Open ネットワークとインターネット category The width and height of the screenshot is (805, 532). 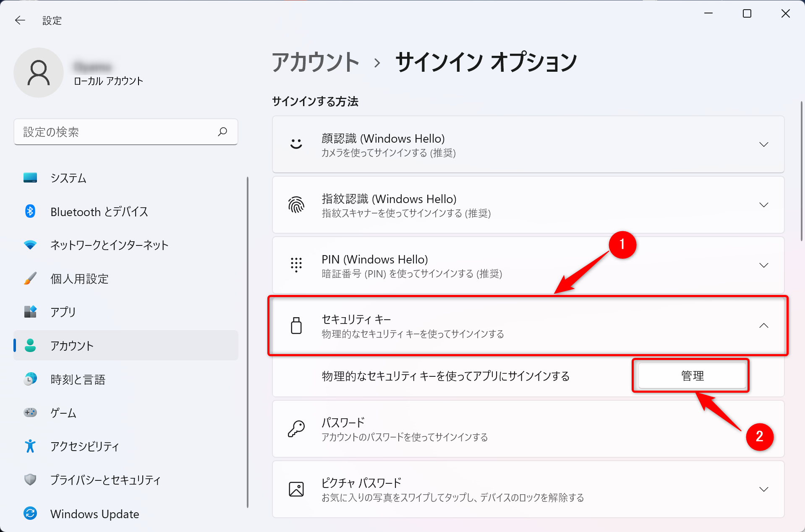click(x=126, y=245)
